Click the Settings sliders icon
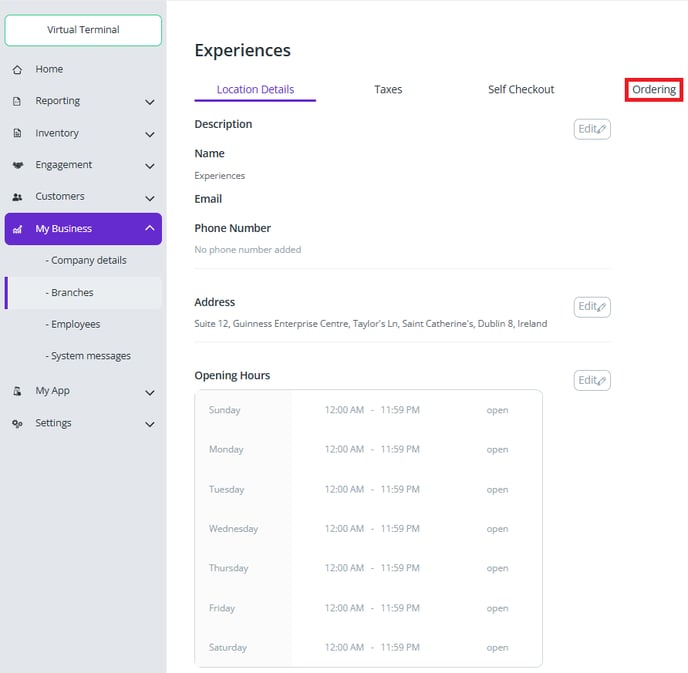Screen dimensions: 688x673 click(17, 424)
